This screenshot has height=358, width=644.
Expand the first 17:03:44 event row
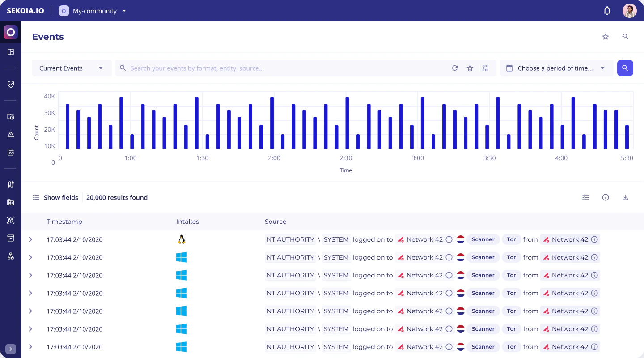coord(30,239)
